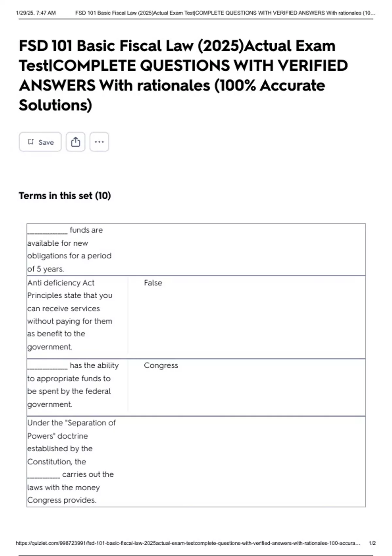Open the three-dots more options menu
392x556 pixels.
(x=99, y=142)
